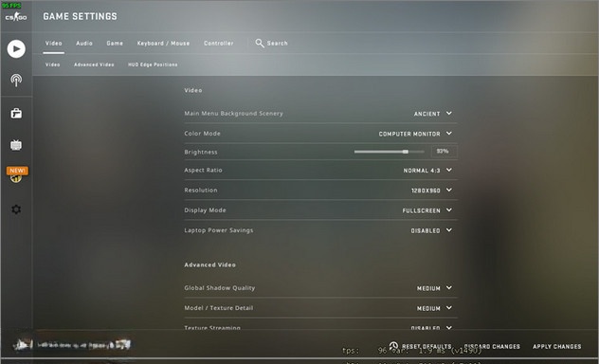Screen dimensions: 599x364
Task: Click the Color Mode label
Action: coord(203,134)
